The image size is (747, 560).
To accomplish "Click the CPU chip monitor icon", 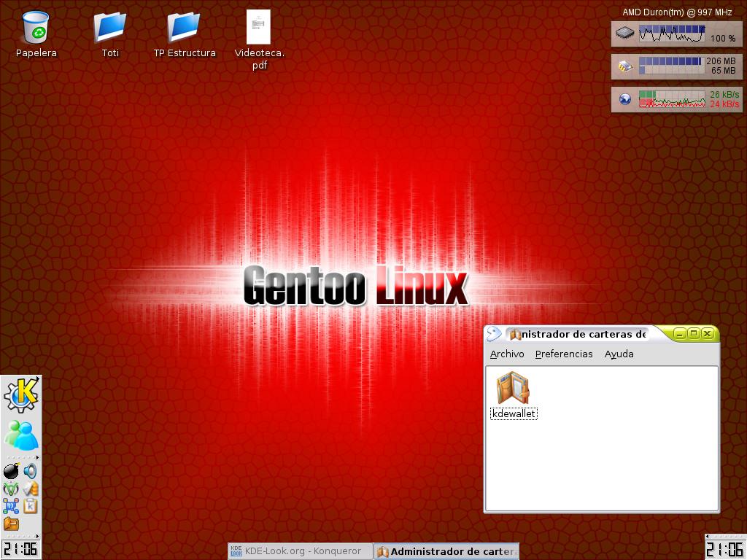I will pos(624,33).
